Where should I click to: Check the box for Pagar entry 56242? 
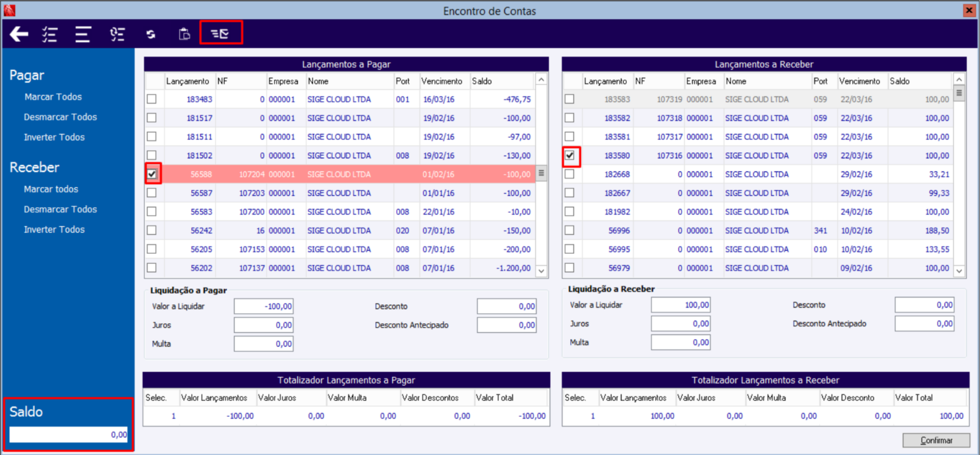tap(152, 230)
